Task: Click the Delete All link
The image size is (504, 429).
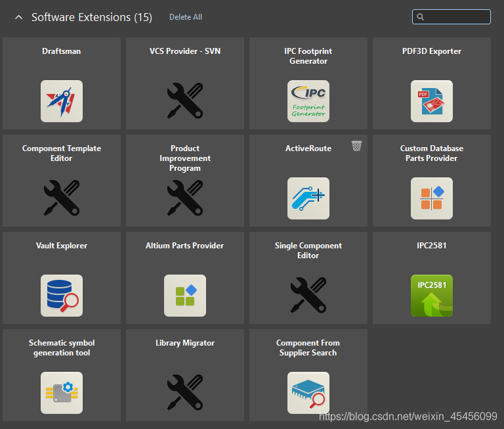Action: pos(186,17)
